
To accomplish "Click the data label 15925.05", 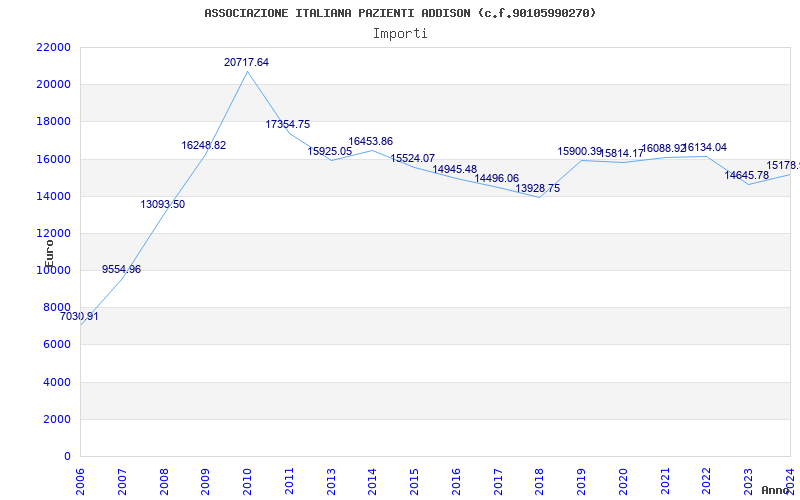I will pyautogui.click(x=330, y=152).
